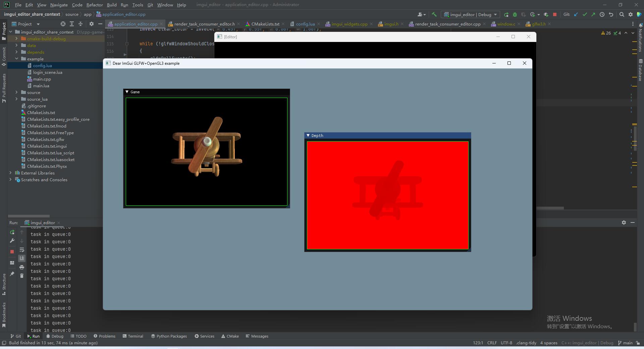This screenshot has height=349, width=644.
Task: Start debugging with the green bug icon
Action: (x=515, y=14)
